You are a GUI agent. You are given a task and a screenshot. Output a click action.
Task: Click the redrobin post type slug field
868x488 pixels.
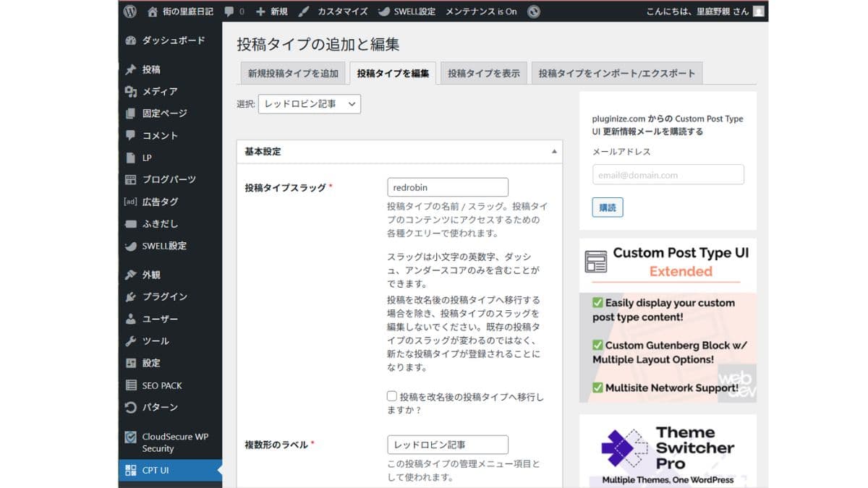click(447, 187)
